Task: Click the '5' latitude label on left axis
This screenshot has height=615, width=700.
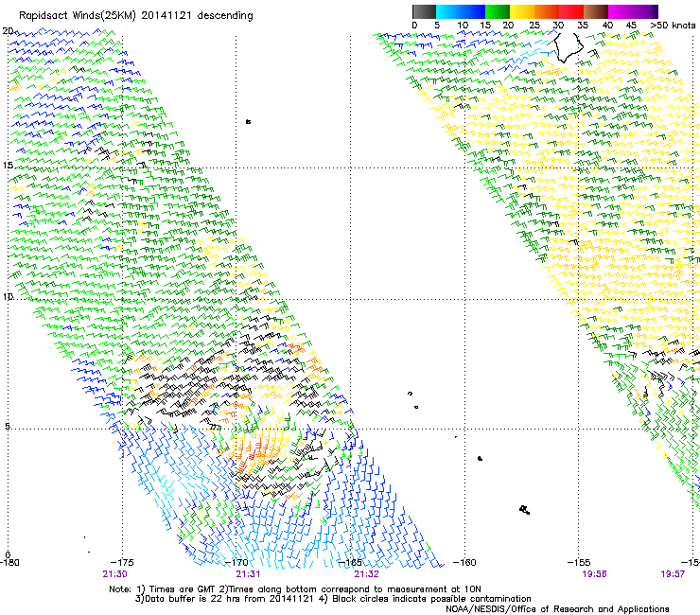Action: pyautogui.click(x=8, y=426)
